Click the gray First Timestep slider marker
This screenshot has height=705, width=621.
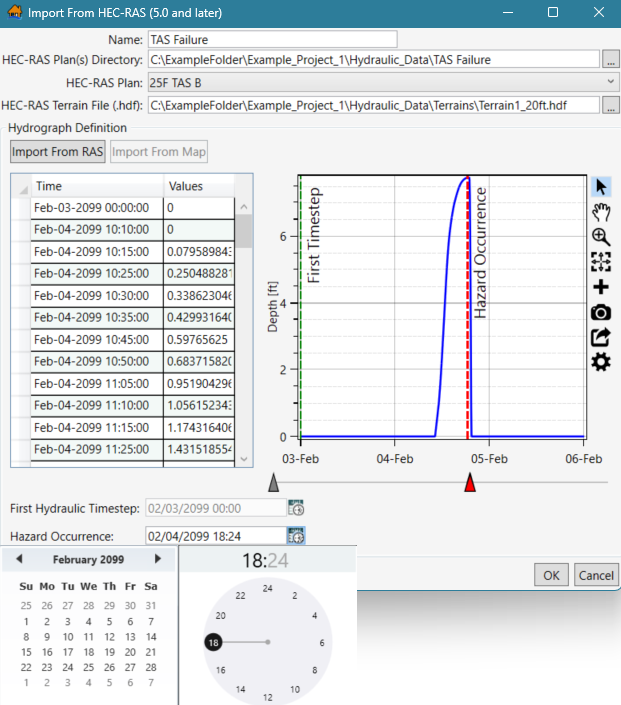pyautogui.click(x=273, y=482)
